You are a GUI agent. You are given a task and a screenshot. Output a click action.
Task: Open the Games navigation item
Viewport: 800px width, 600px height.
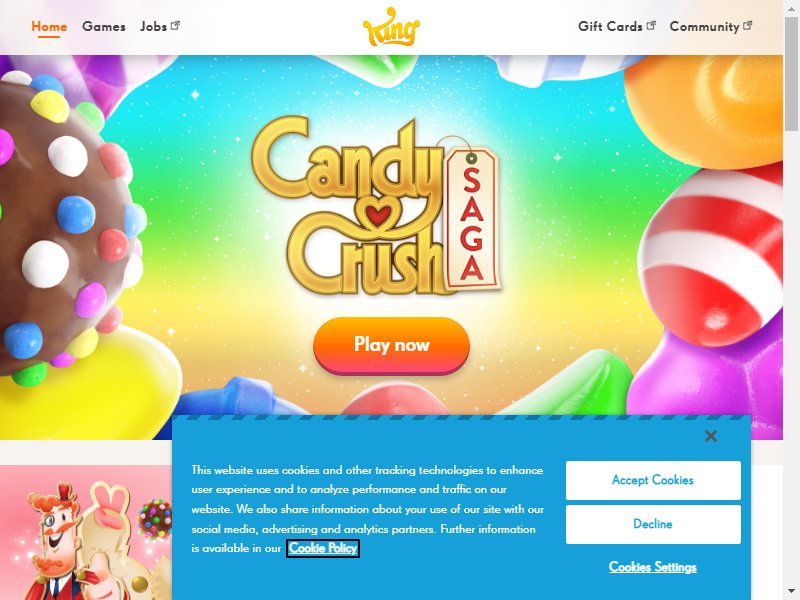[x=104, y=27]
